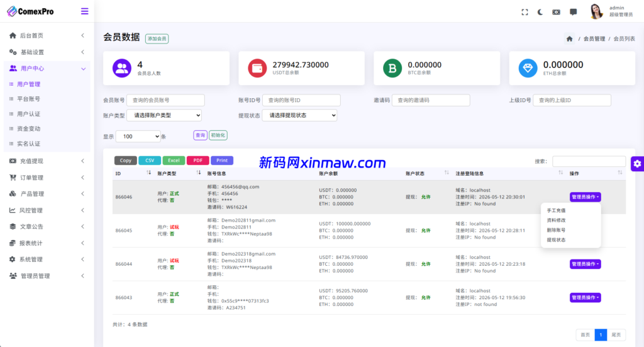Open the admin avatar profile
This screenshot has width=644, height=347.
596,11
